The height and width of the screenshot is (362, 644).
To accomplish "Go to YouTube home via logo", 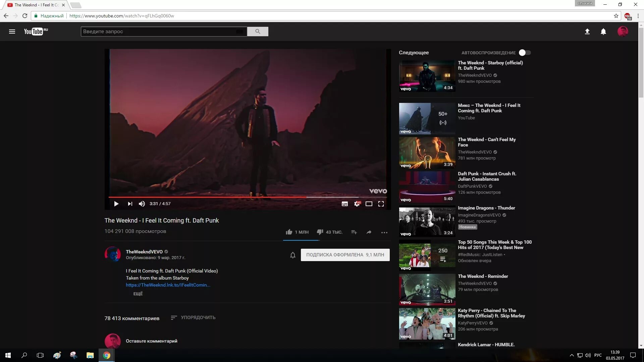I will [36, 32].
